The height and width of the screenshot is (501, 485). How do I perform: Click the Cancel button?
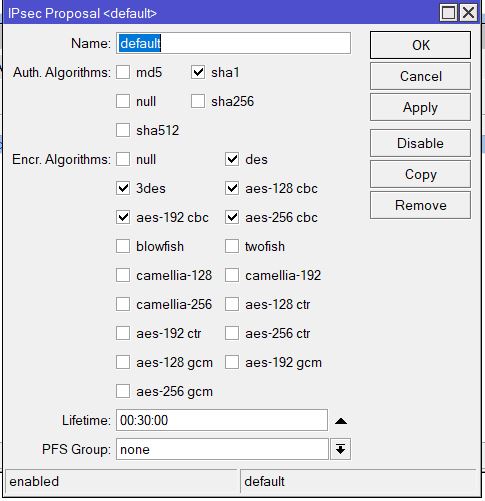[420, 76]
